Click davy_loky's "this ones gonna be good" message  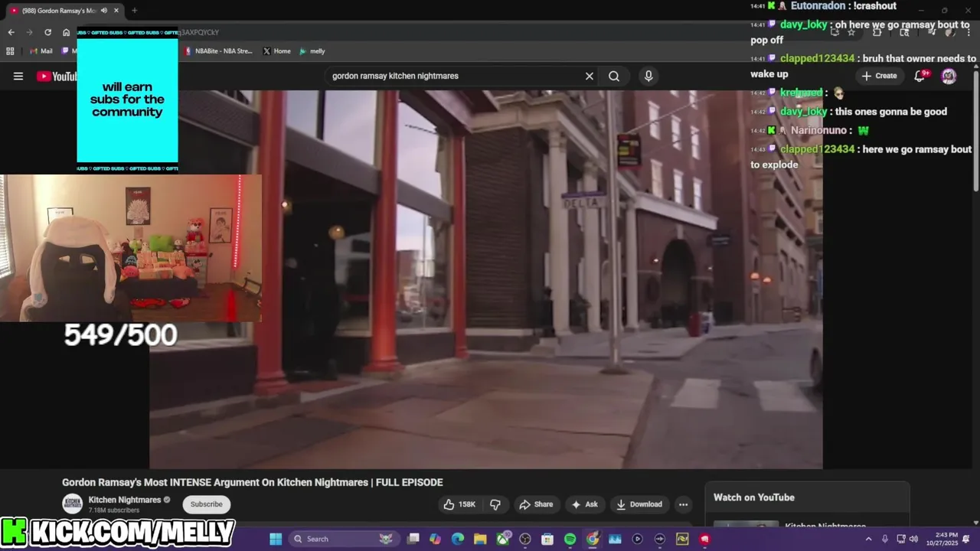point(848,112)
